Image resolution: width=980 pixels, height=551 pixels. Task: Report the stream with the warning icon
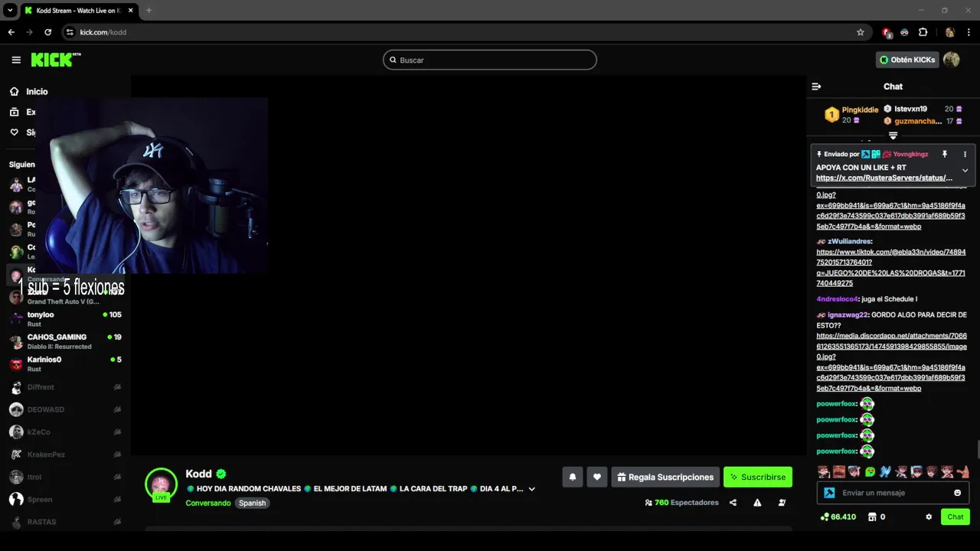pyautogui.click(x=757, y=503)
